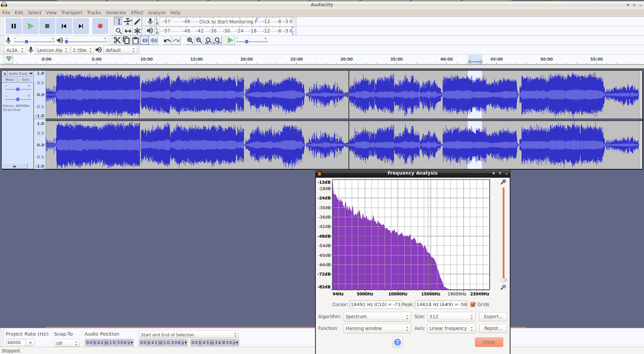
Task: Select the Multi-Tool asterisk icon
Action: coord(137,31)
